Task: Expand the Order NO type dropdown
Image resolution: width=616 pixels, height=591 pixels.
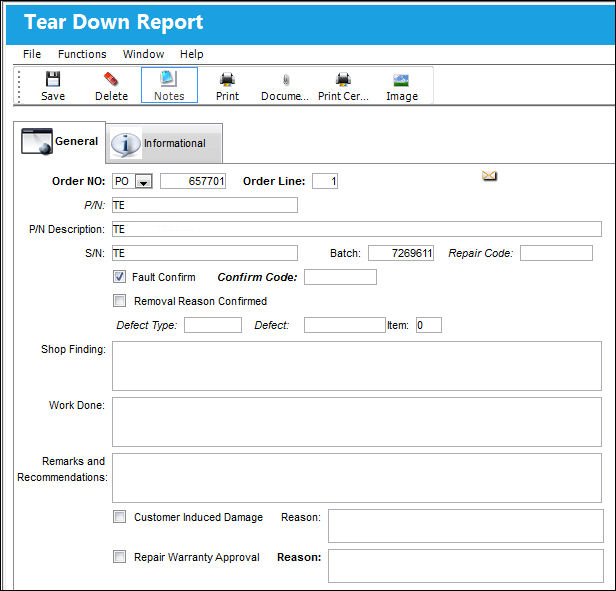Action: click(143, 182)
